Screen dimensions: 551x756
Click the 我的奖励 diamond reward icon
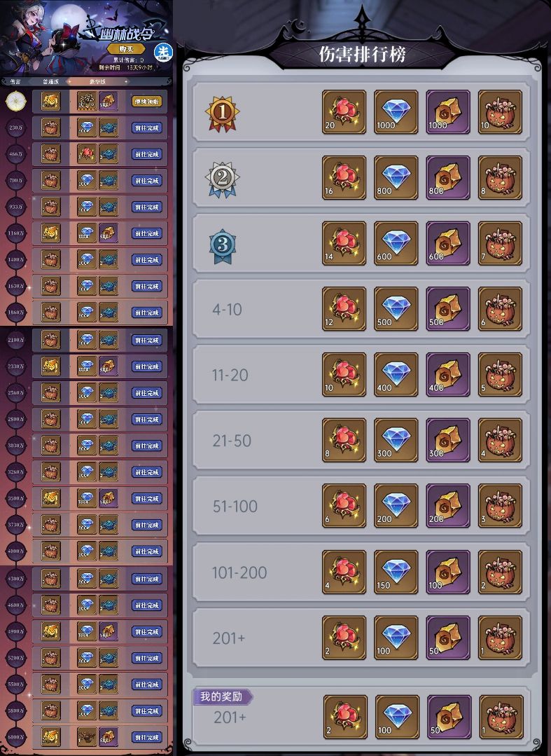click(398, 717)
